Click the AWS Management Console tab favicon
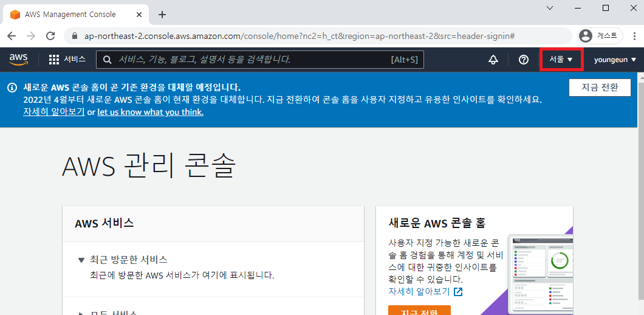Image resolution: width=644 pixels, height=315 pixels. (x=15, y=15)
